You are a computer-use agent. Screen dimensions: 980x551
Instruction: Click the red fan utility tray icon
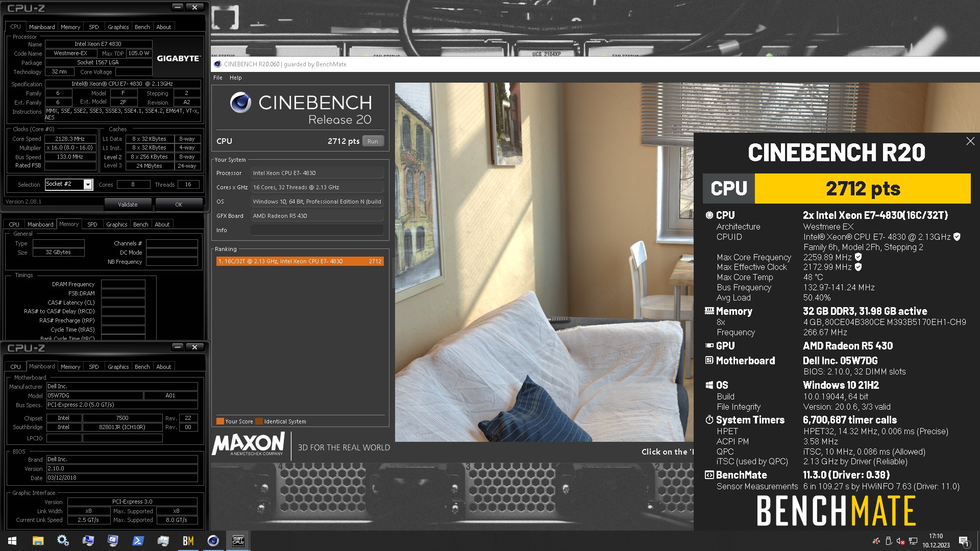click(876, 541)
